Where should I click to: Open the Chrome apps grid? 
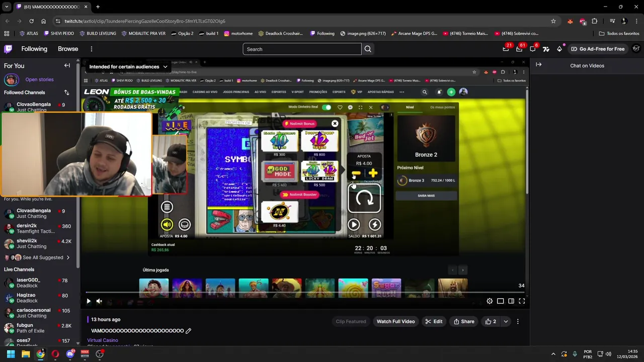click(7, 33)
